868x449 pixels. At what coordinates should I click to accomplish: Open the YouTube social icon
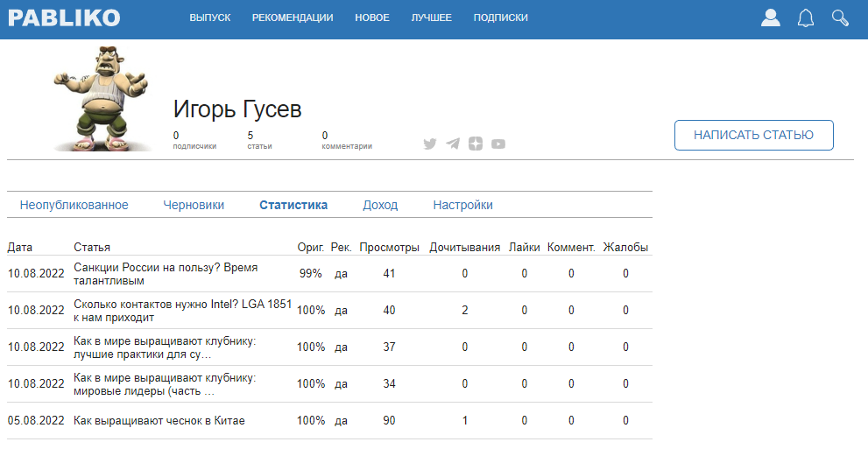click(498, 144)
